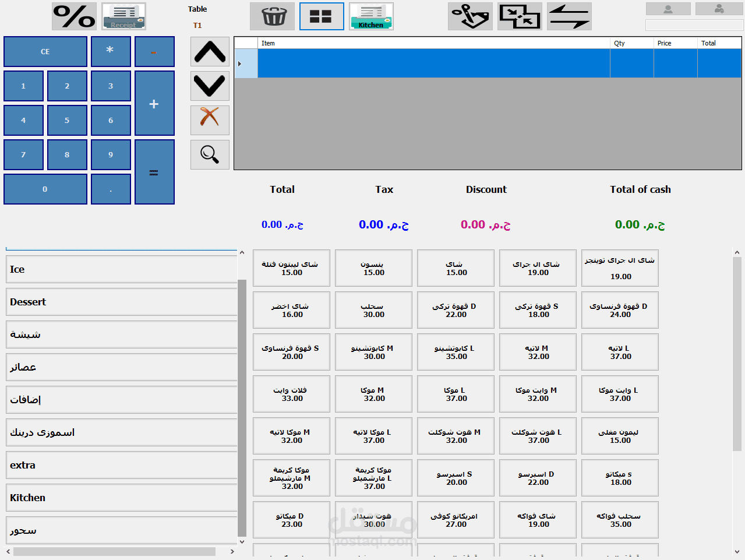745x560 pixels.
Task: Print the receipt with Receipt icon
Action: (x=123, y=16)
